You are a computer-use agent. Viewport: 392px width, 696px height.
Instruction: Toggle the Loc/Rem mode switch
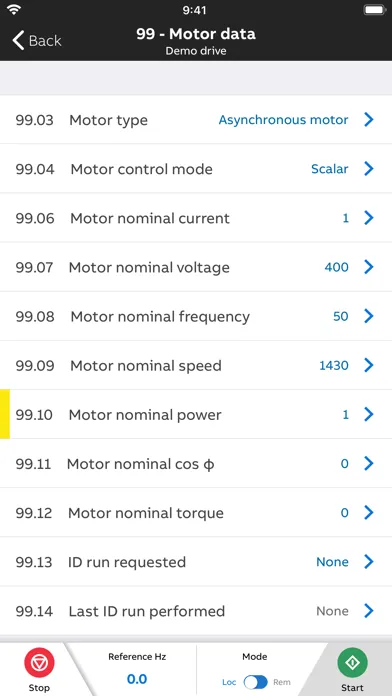[256, 682]
